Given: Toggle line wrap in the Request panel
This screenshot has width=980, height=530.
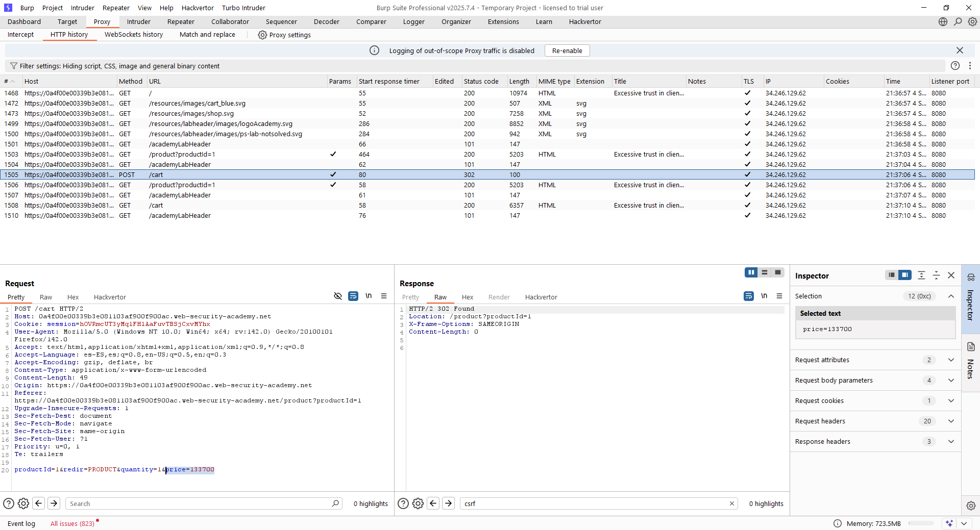Looking at the screenshot, I should tap(353, 296).
